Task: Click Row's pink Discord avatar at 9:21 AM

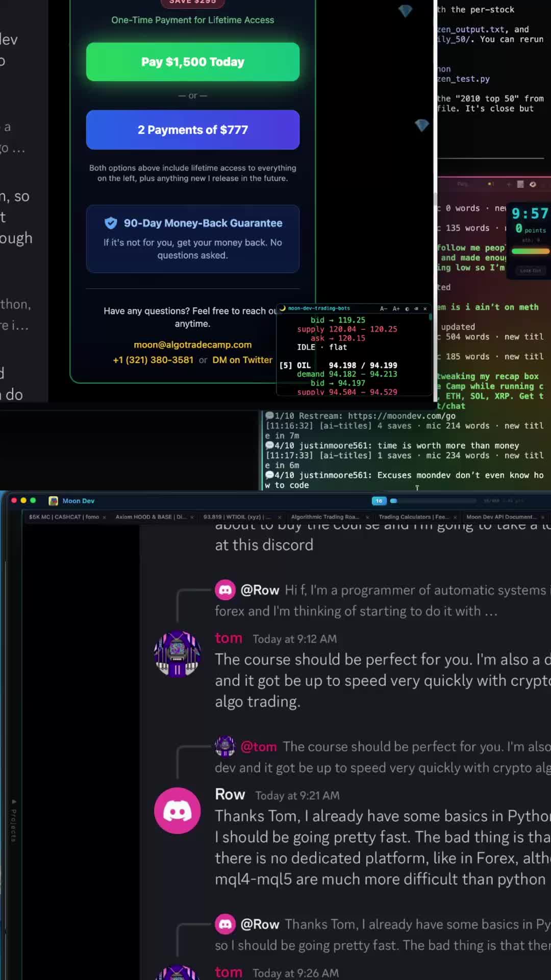Action: 178,811
